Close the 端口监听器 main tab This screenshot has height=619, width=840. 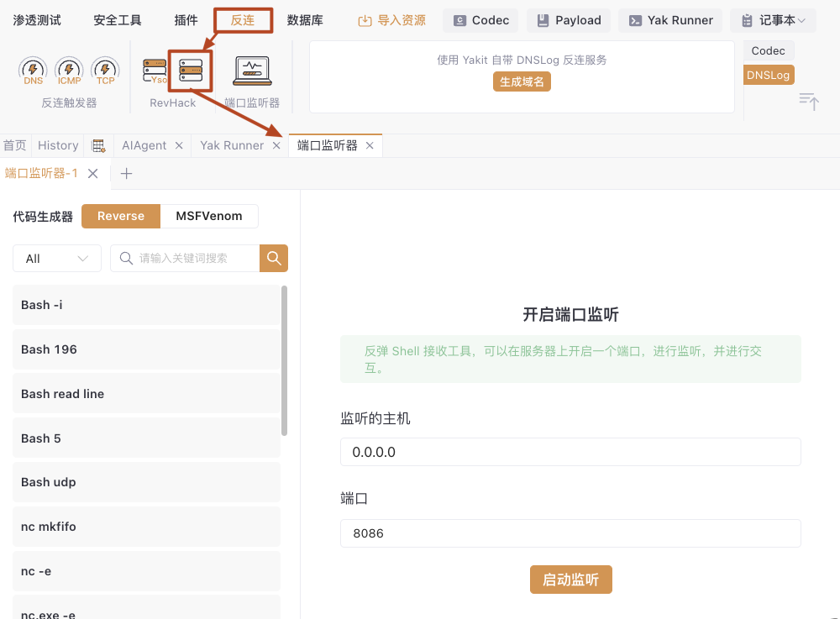click(x=370, y=145)
